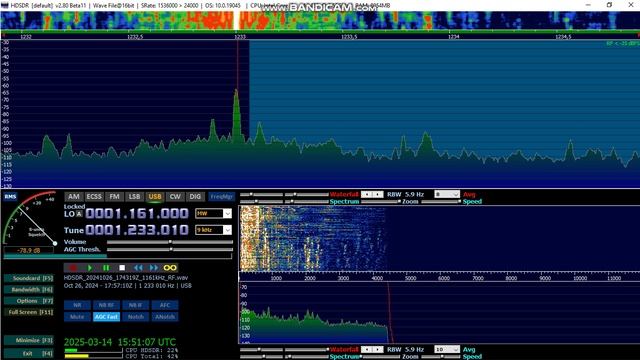This screenshot has height=360, width=640.
Task: Toggle the AGC Fast button
Action: pyautogui.click(x=106, y=317)
